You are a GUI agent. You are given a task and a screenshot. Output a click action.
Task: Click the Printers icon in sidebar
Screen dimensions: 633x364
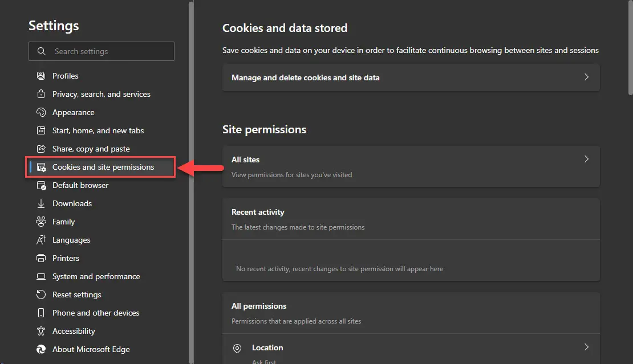click(40, 258)
